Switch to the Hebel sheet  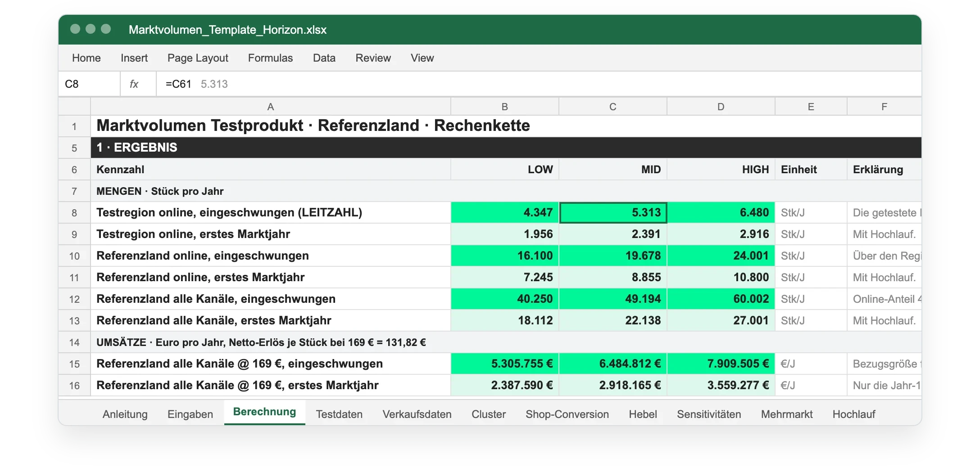(x=643, y=414)
